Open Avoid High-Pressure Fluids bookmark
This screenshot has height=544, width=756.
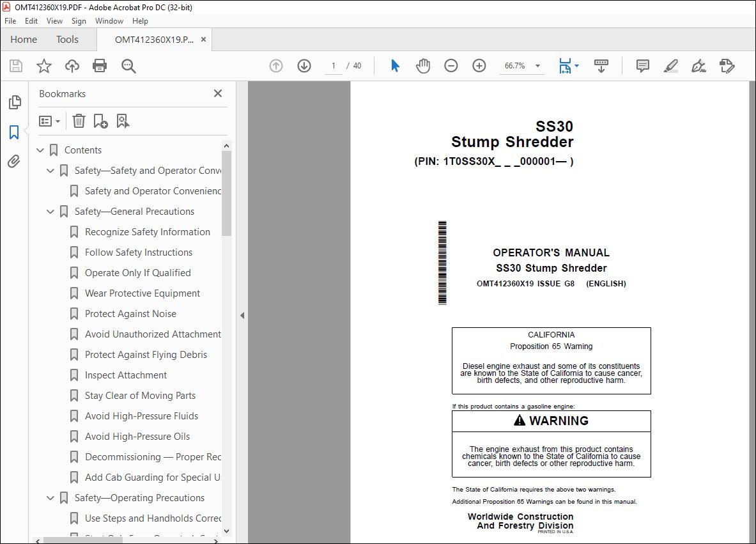(141, 416)
